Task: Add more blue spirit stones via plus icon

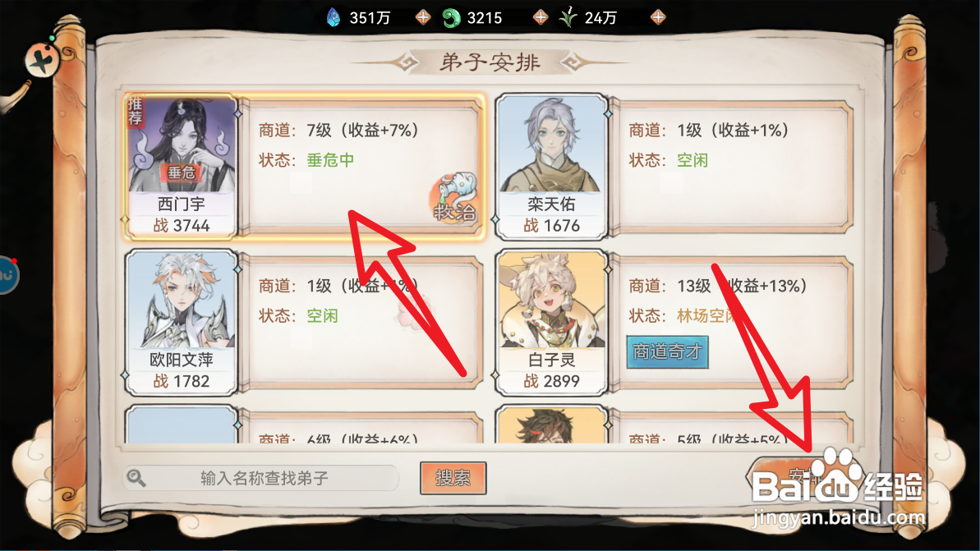Action: pyautogui.click(x=423, y=17)
